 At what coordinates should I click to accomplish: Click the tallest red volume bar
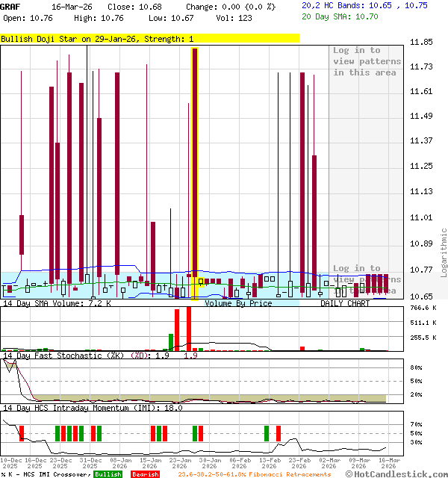click(x=189, y=328)
